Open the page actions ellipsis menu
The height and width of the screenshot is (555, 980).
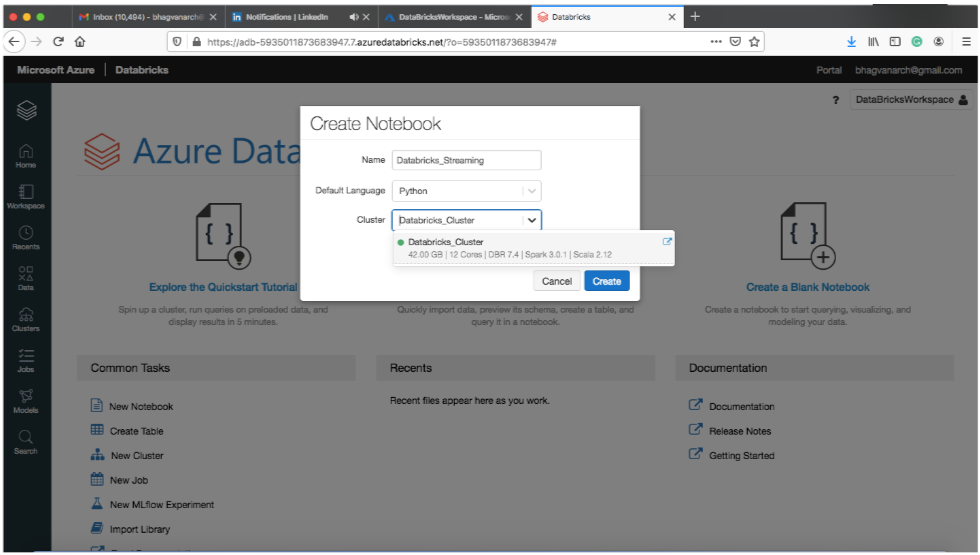716,42
